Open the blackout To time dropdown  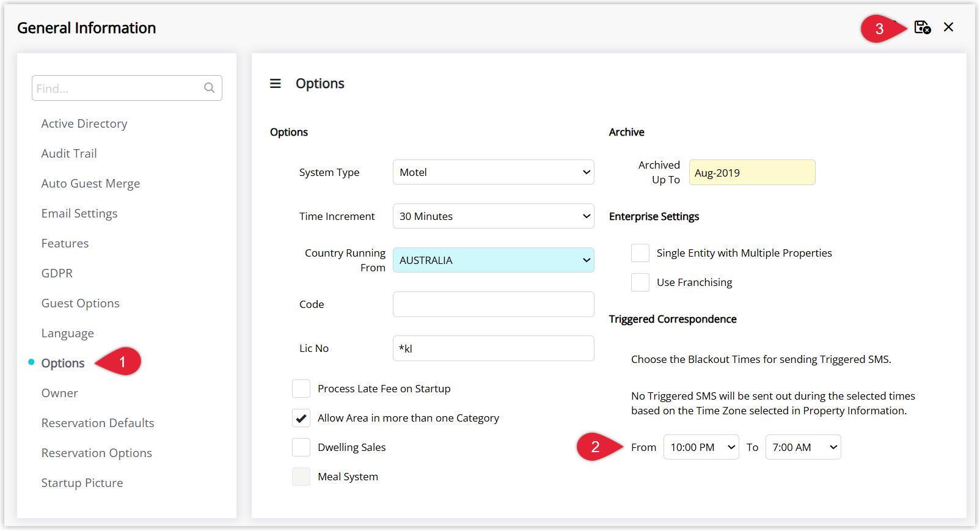[x=803, y=447]
